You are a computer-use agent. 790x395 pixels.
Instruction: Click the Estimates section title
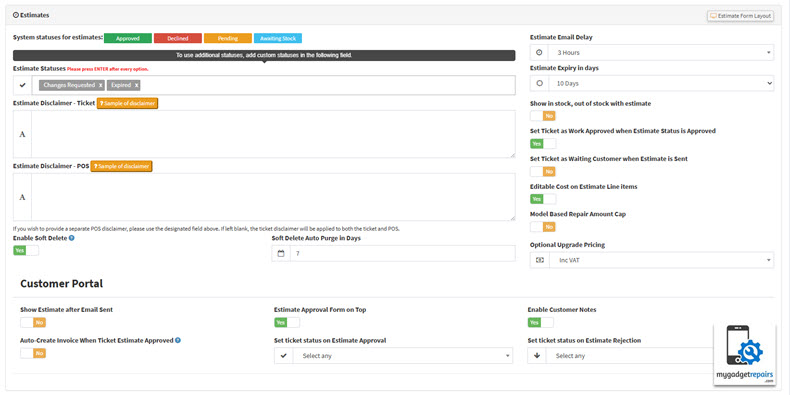coord(35,15)
